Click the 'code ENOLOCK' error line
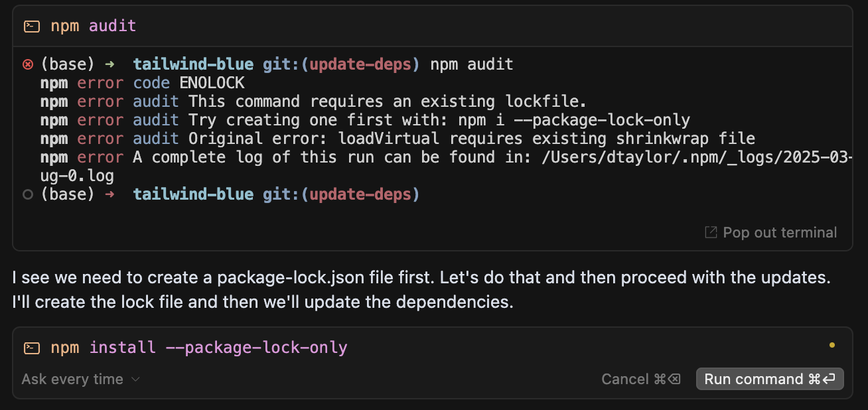Viewport: 868px width, 410px height. pos(143,83)
